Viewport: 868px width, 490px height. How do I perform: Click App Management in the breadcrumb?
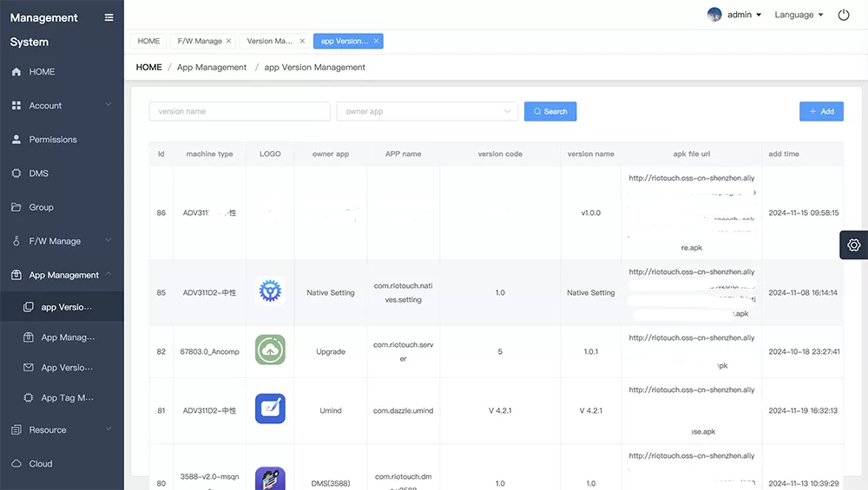pos(212,68)
